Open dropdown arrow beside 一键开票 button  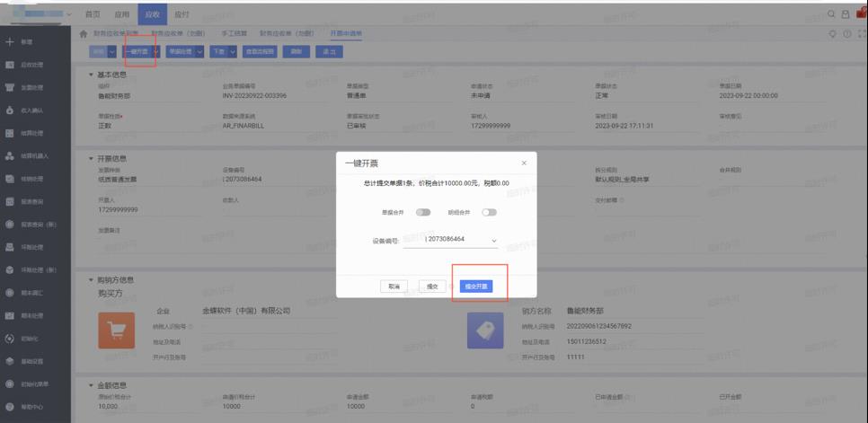pyautogui.click(x=155, y=51)
